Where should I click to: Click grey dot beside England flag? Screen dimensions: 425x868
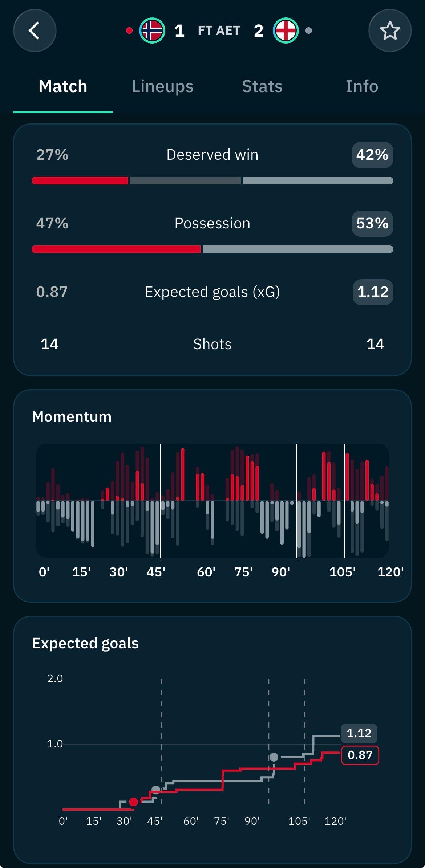point(309,30)
